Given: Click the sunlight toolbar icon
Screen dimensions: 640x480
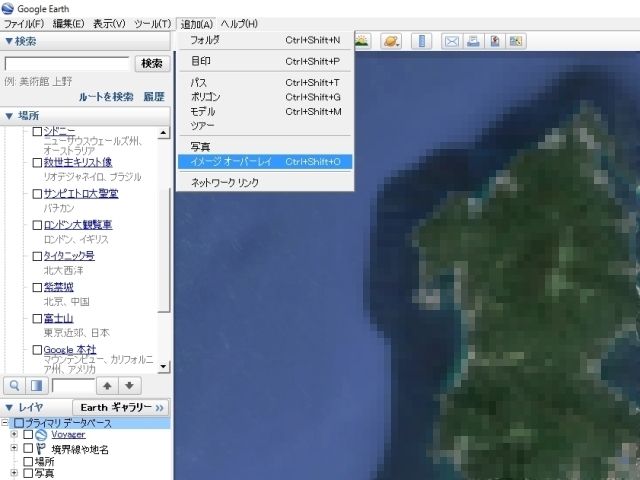Looking at the screenshot, I should [361, 41].
